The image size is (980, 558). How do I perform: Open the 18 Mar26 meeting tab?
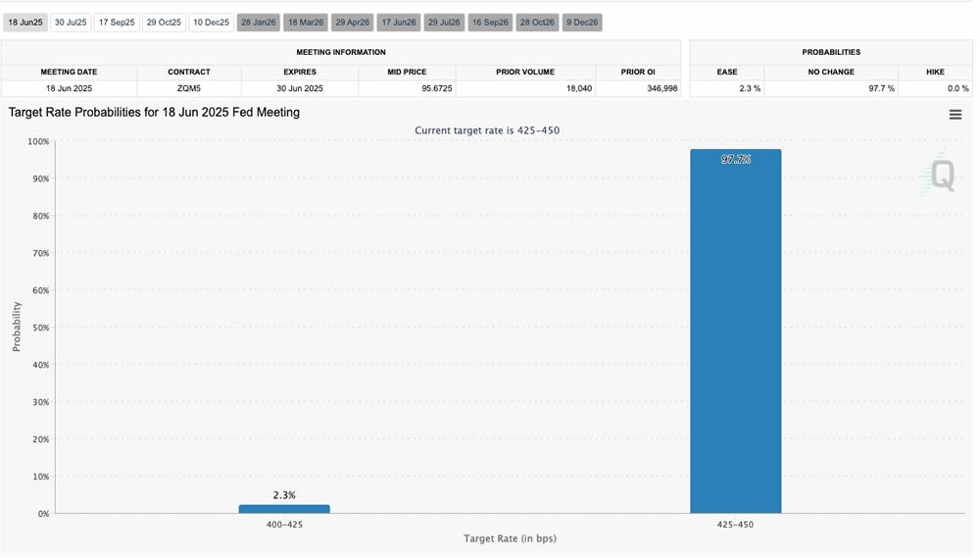pyautogui.click(x=306, y=23)
